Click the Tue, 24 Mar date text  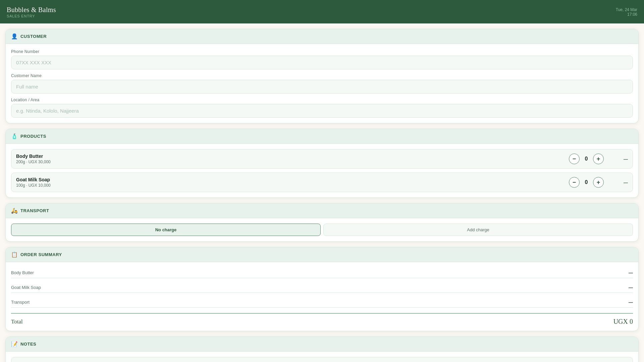point(626,10)
